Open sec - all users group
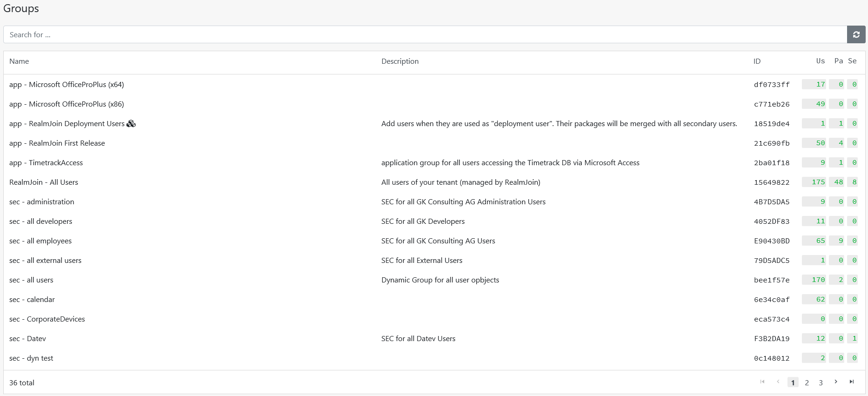This screenshot has height=396, width=868. pos(31,280)
